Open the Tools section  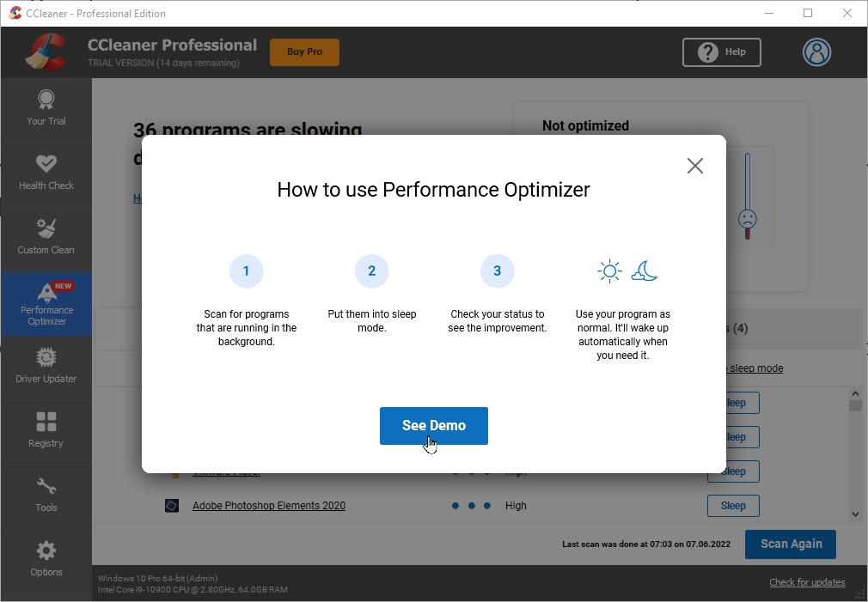[46, 495]
